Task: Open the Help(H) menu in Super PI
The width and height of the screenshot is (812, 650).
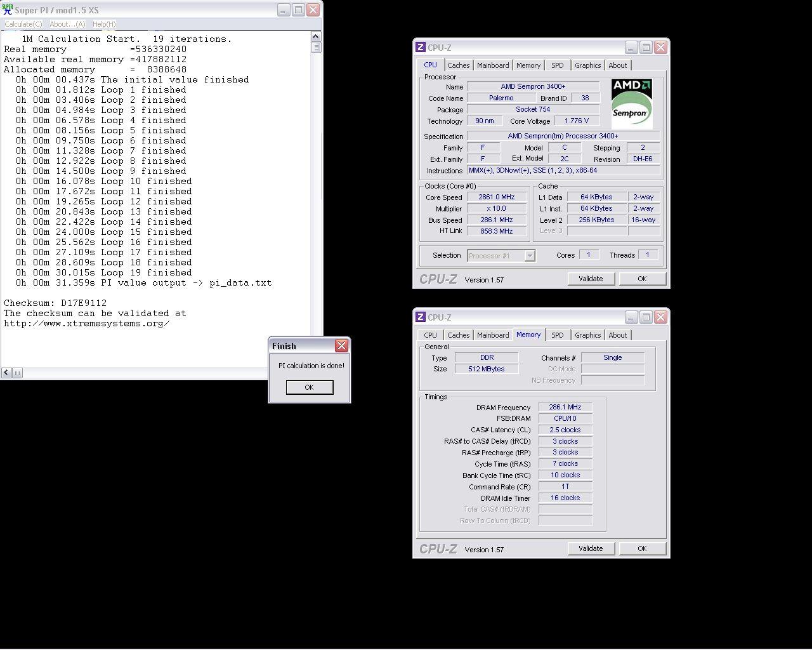Action: pos(104,24)
